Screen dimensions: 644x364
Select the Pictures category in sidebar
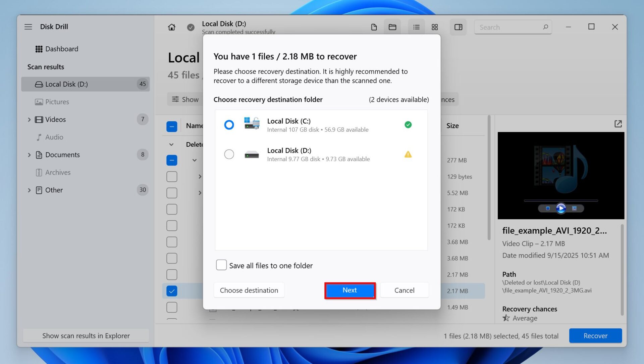(x=57, y=101)
